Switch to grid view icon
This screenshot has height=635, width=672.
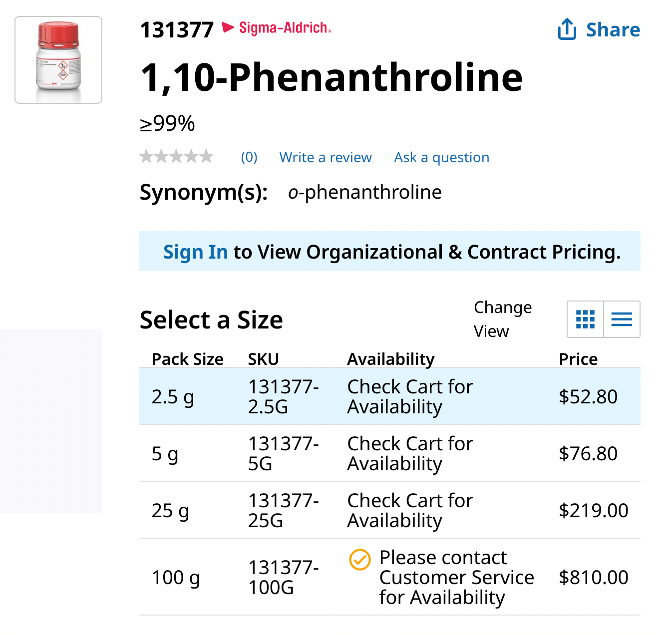point(585,319)
